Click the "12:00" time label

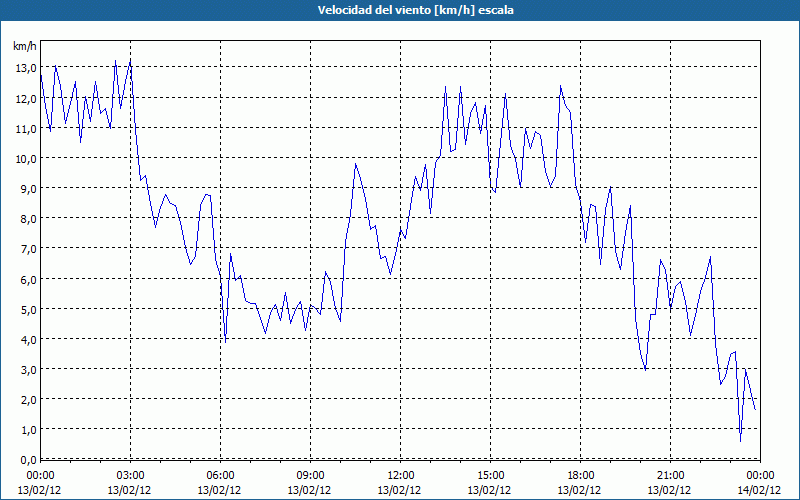(401, 476)
